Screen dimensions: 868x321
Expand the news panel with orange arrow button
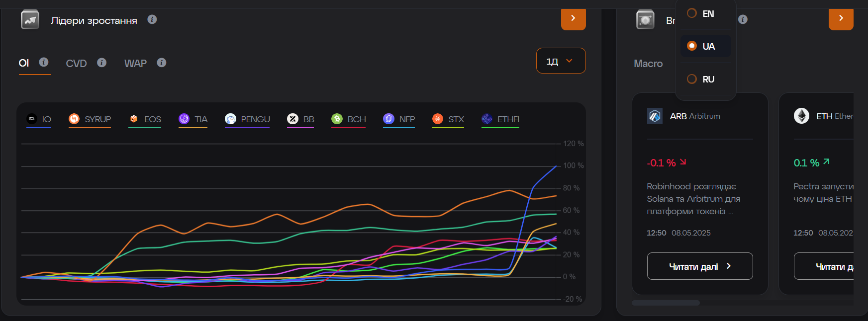841,19
